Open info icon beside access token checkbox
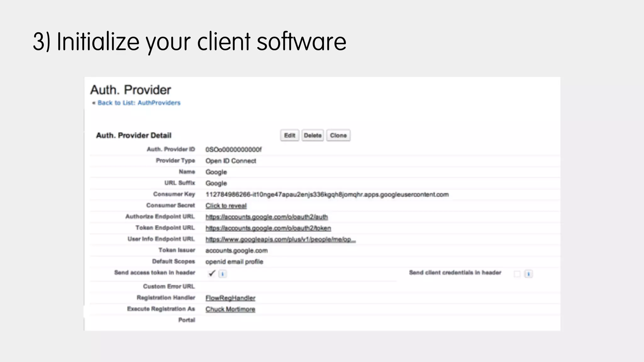This screenshot has height=362, width=644. tap(223, 274)
